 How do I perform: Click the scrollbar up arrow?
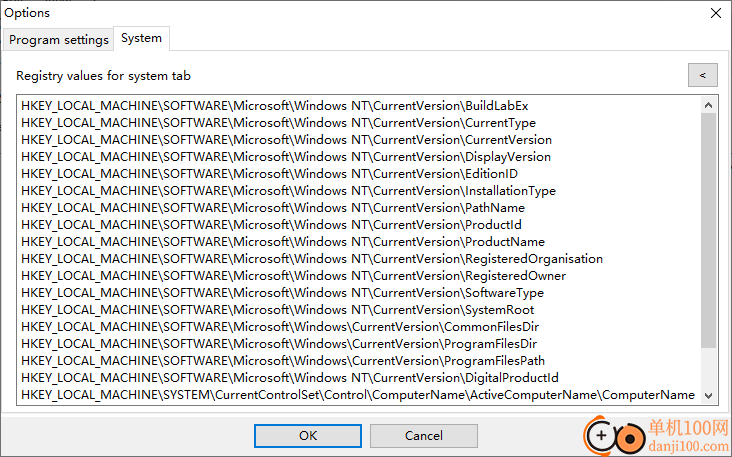pyautogui.click(x=708, y=105)
